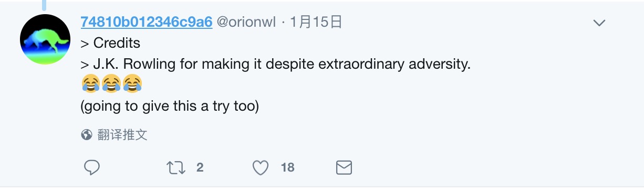Image resolution: width=644 pixels, height=191 pixels.
Task: Translate tweet via 翻译推文 link
Action: click(122, 135)
